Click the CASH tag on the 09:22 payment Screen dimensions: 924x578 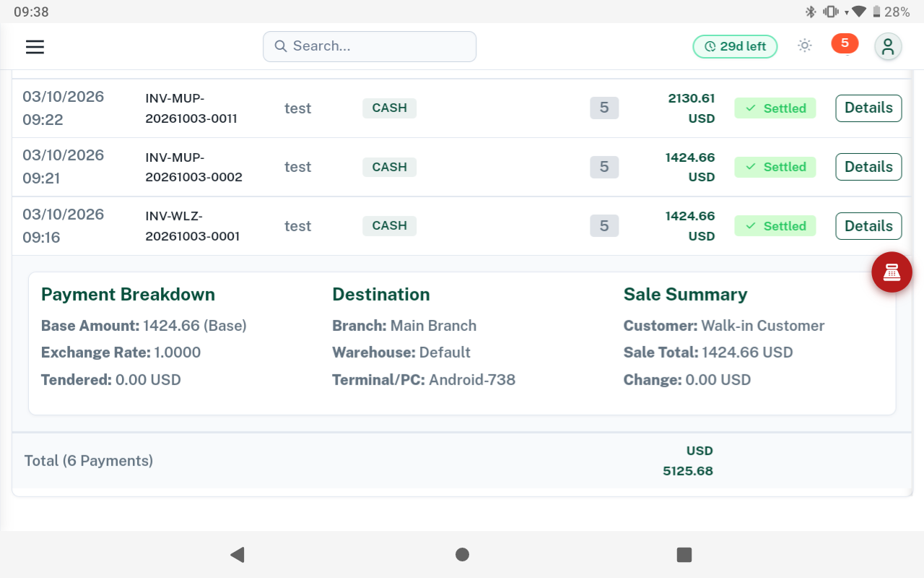[389, 108]
